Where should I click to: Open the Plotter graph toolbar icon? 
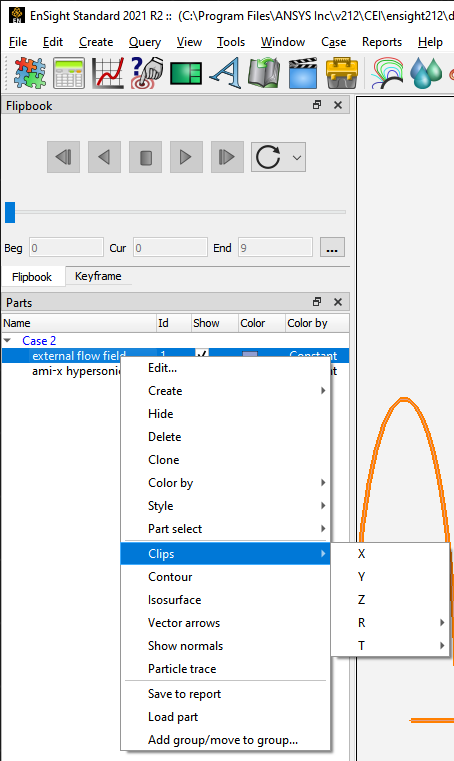point(108,73)
